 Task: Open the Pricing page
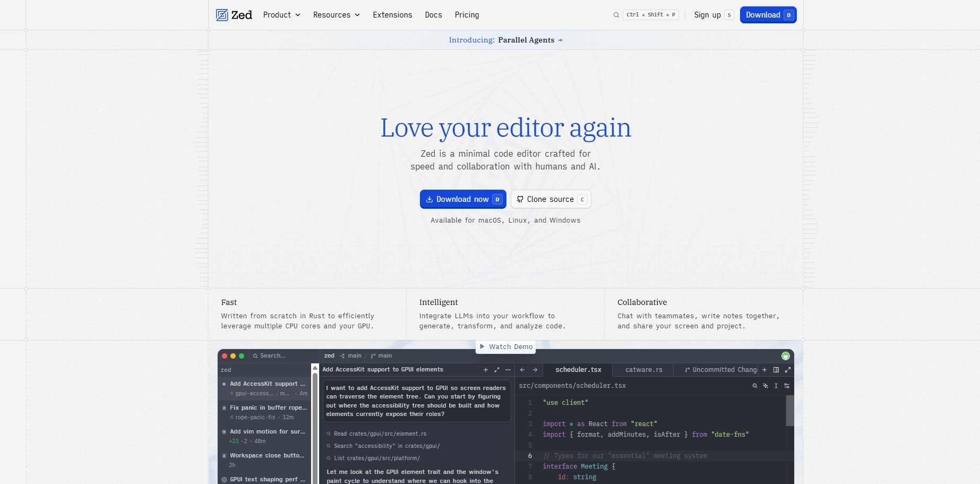tap(467, 15)
